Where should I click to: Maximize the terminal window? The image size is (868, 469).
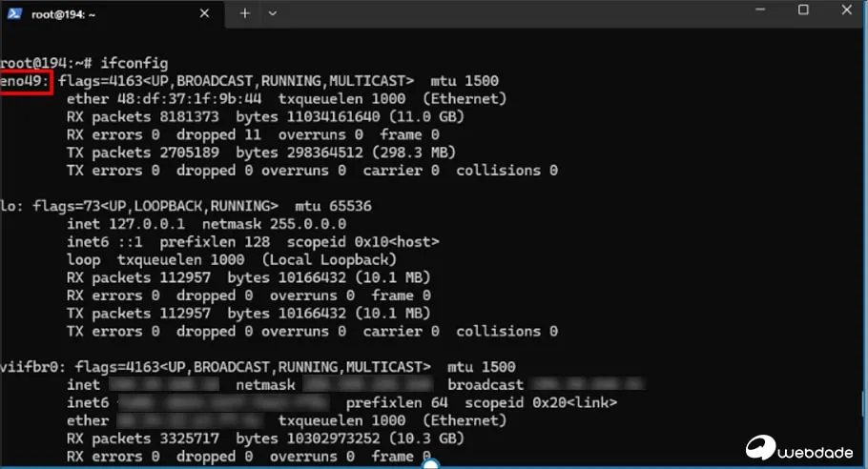pos(803,10)
